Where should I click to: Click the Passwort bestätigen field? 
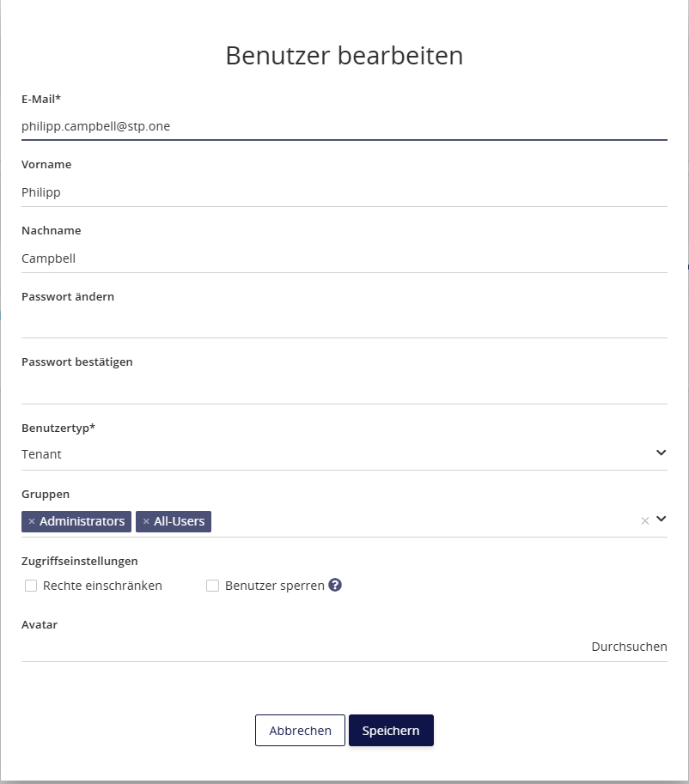click(x=344, y=390)
